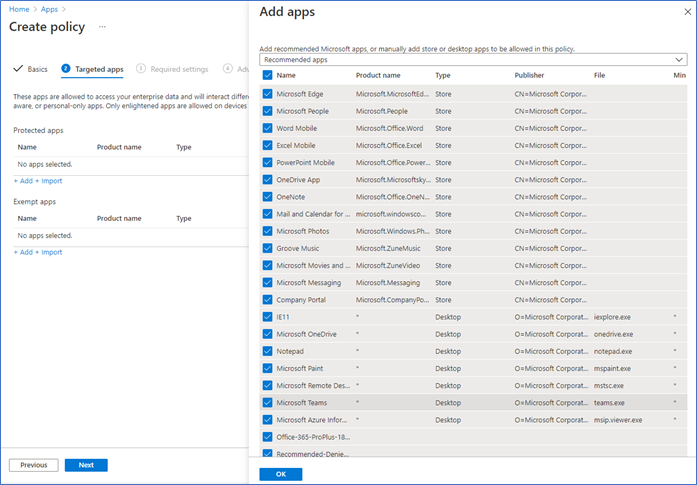Click the Microsoft.People product name
This screenshot has width=697, height=485.
click(x=381, y=111)
